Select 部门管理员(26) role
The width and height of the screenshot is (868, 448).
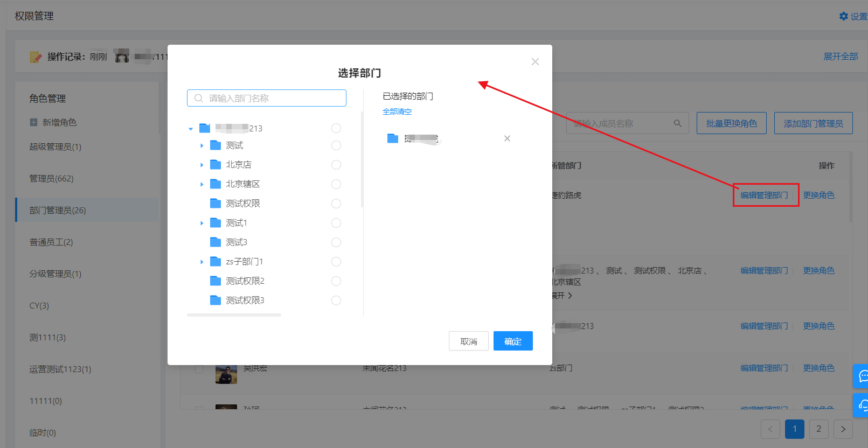pos(87,210)
